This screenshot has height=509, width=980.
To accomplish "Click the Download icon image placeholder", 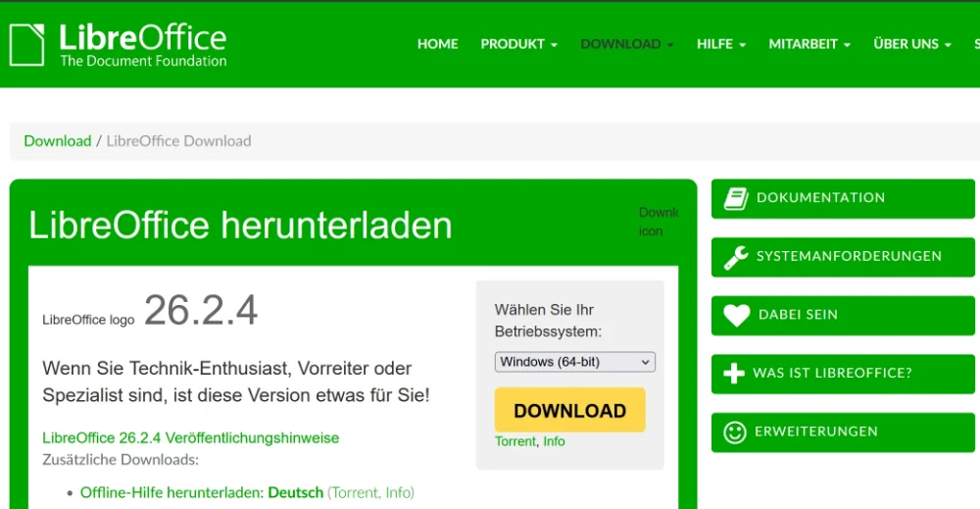I will pyautogui.click(x=659, y=222).
